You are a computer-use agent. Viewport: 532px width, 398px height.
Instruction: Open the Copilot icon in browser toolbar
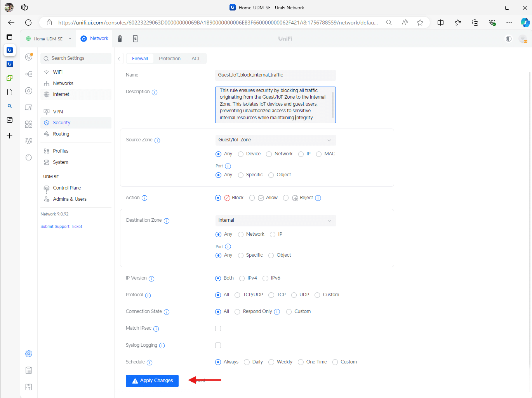(x=525, y=23)
